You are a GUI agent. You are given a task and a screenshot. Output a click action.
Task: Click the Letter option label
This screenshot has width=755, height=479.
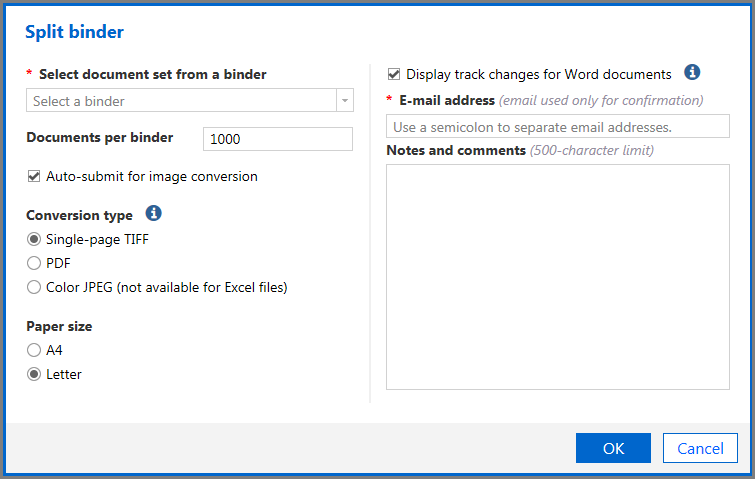64,375
